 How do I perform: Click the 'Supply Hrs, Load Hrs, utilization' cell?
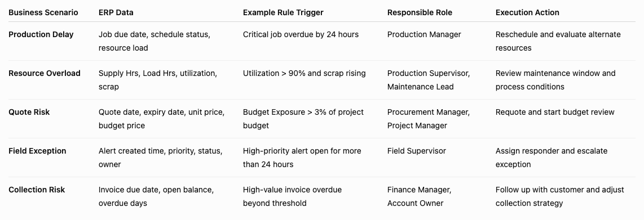[158, 80]
